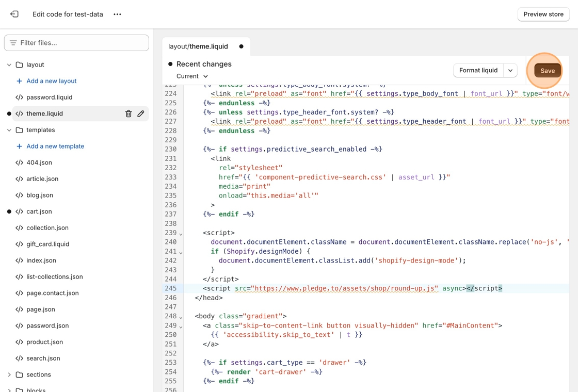Open Format liquid dropdown arrow
578x392 pixels.
point(510,70)
